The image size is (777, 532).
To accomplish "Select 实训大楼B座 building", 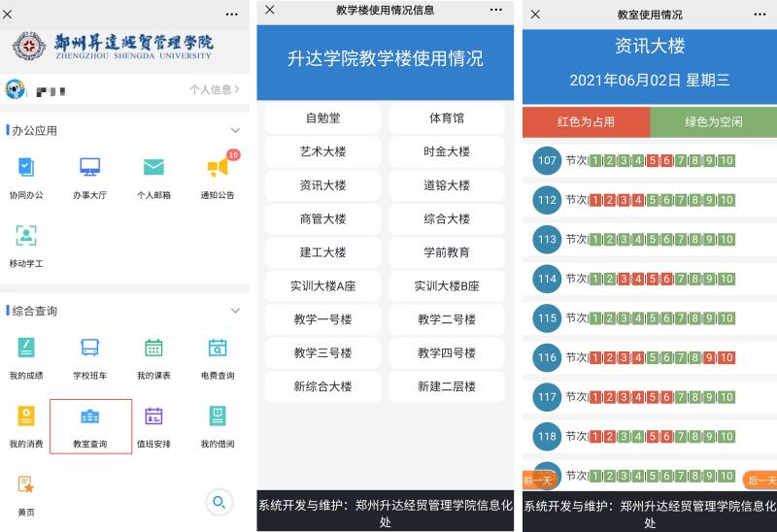I will (x=447, y=285).
